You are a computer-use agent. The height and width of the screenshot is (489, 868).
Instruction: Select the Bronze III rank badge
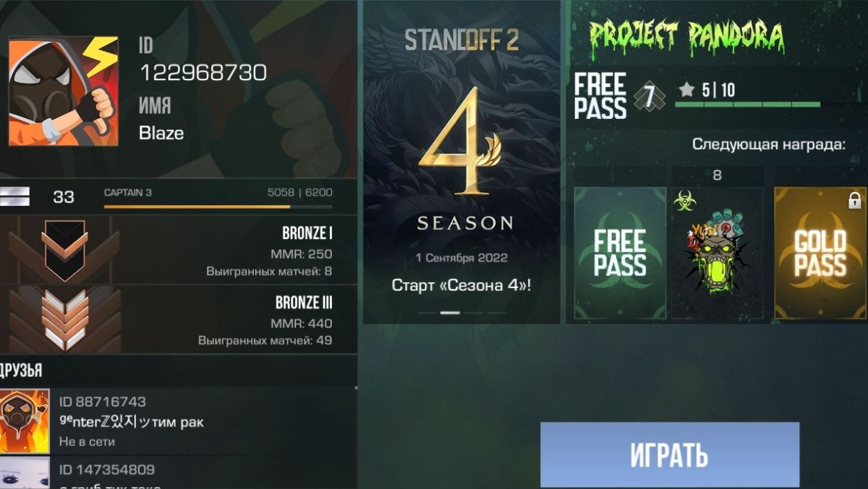pyautogui.click(x=64, y=319)
